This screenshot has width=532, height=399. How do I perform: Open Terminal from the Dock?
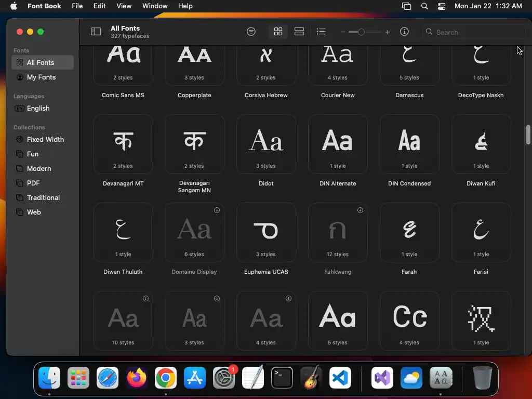pos(282,378)
